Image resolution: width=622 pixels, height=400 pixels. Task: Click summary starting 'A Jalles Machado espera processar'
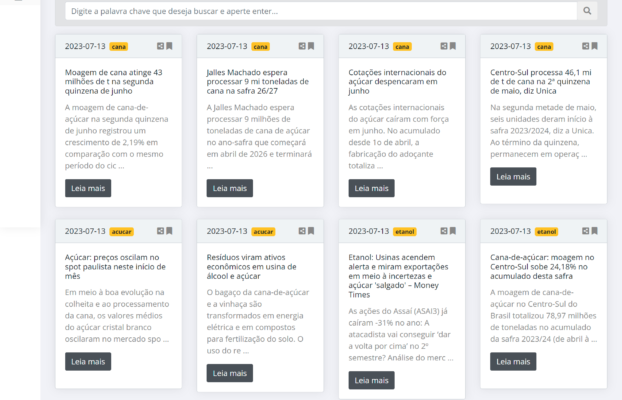point(259,137)
